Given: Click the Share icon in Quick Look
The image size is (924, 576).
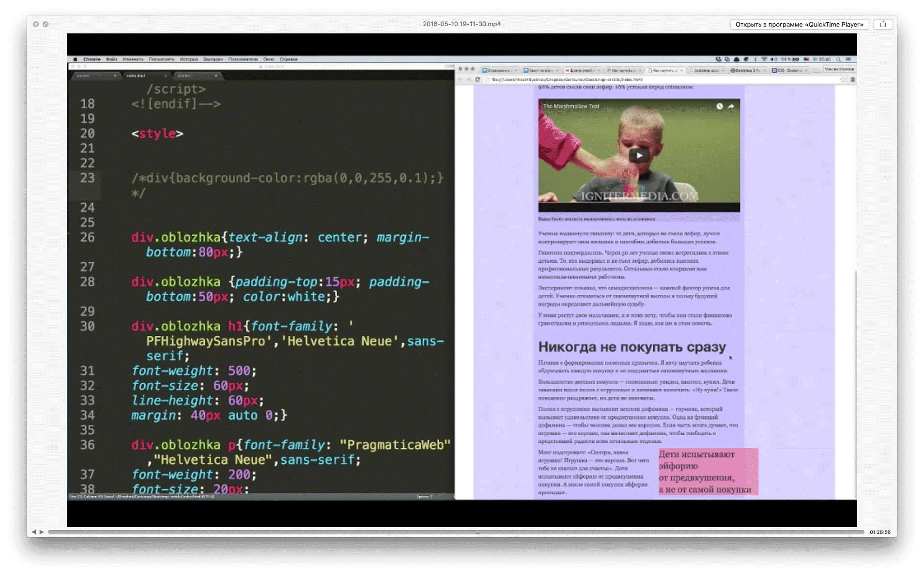Looking at the screenshot, I should [x=882, y=24].
